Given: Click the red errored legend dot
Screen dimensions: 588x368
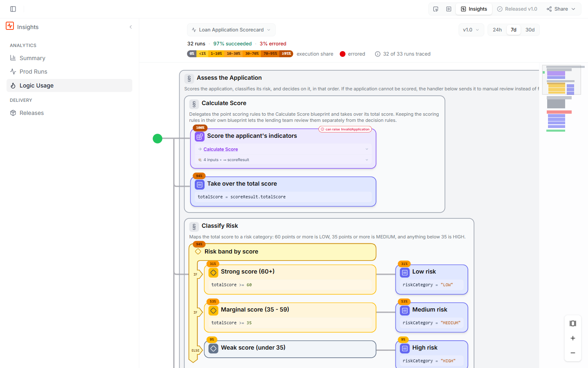Looking at the screenshot, I should click(x=343, y=54).
